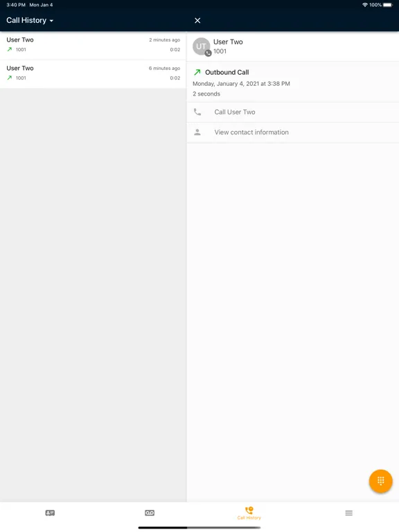The height and width of the screenshot is (532, 399).
Task: Click the phone handset icon beside Call User Two
Action: tap(197, 112)
